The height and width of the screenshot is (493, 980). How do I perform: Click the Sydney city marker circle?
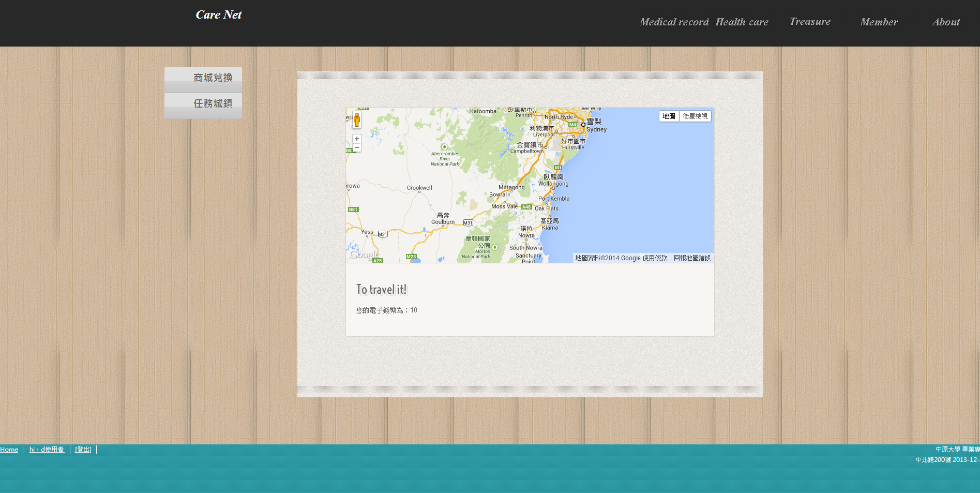click(x=583, y=125)
